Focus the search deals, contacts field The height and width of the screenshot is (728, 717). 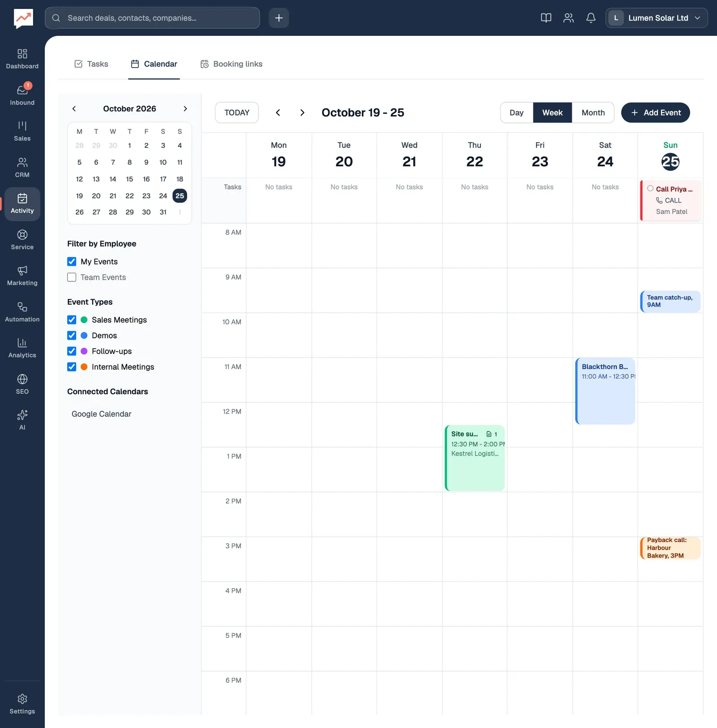click(152, 18)
